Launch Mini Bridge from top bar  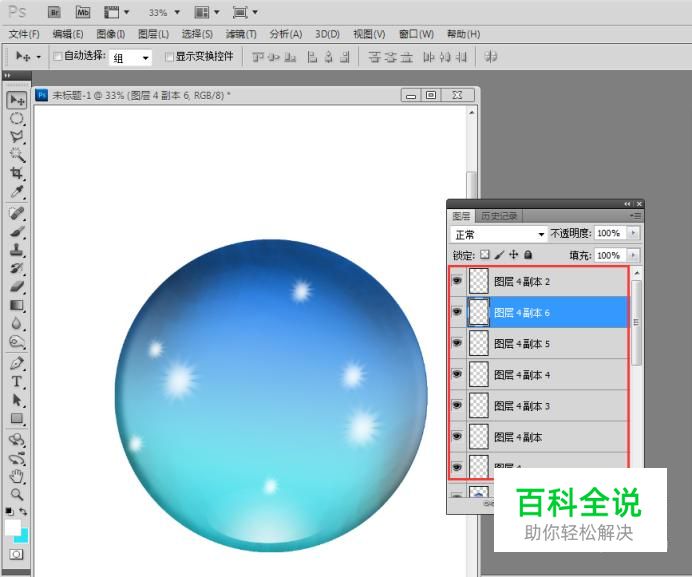(83, 12)
